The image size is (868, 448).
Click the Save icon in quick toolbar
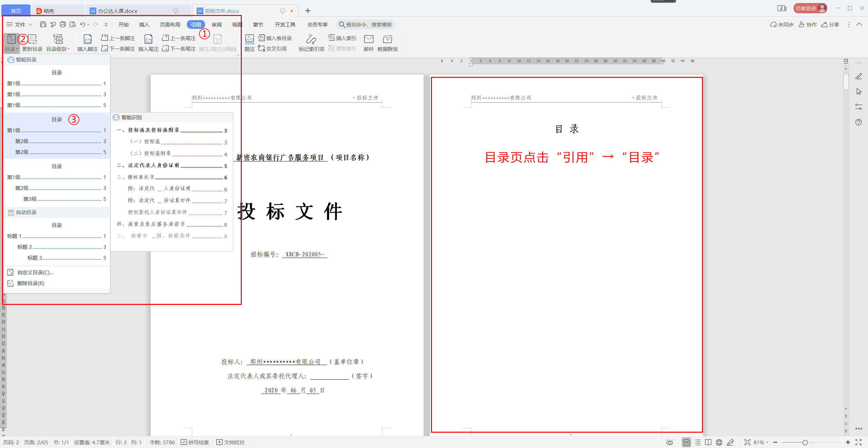[x=43, y=24]
